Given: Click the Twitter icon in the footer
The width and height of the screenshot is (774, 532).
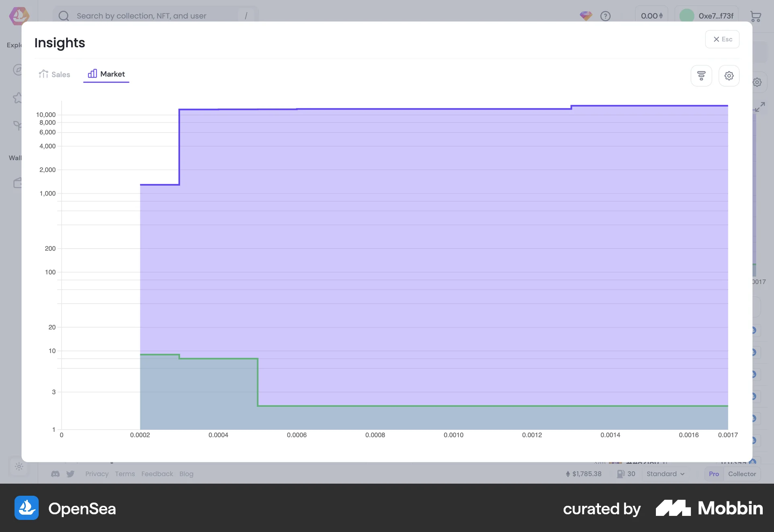Looking at the screenshot, I should point(71,474).
